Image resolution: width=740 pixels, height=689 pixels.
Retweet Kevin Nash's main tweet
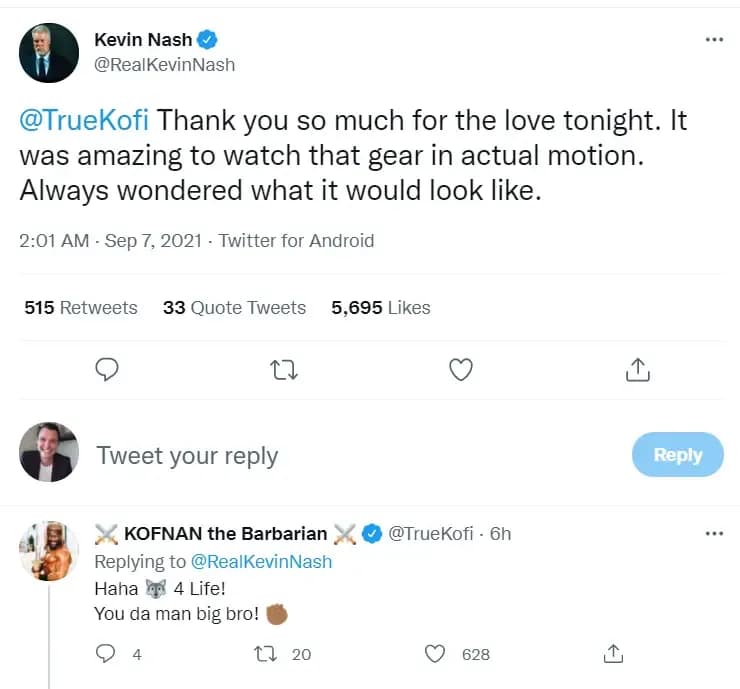(x=284, y=370)
